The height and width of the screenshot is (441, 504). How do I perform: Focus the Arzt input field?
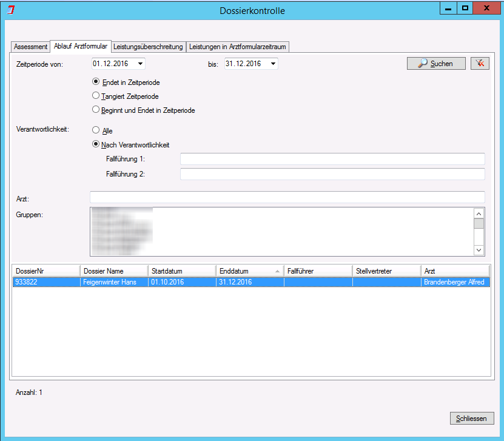tap(287, 197)
